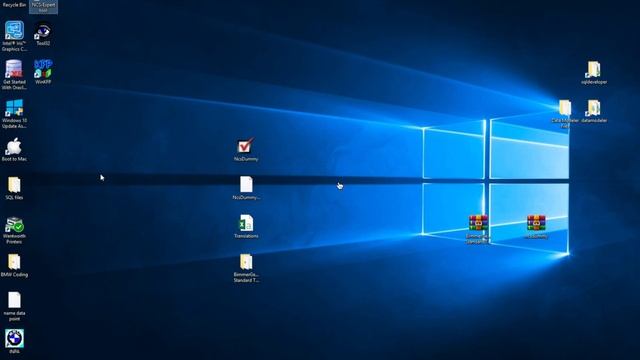Viewport: 640px width, 360px height.
Task: Select the Wentworth Printers shortcut
Action: click(x=14, y=230)
